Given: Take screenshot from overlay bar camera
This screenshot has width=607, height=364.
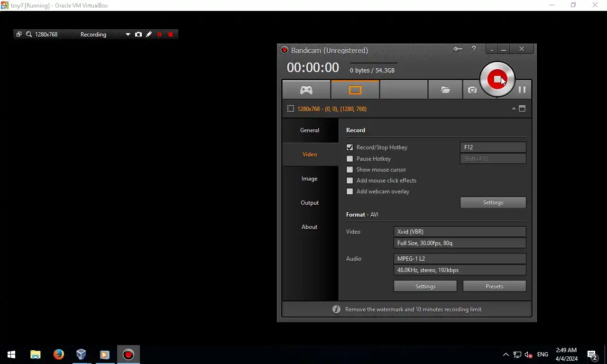Looking at the screenshot, I should pyautogui.click(x=138, y=35).
